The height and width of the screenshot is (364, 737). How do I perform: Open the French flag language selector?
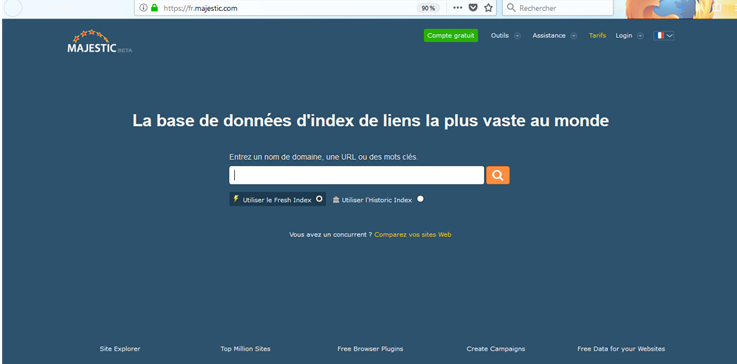pos(664,36)
